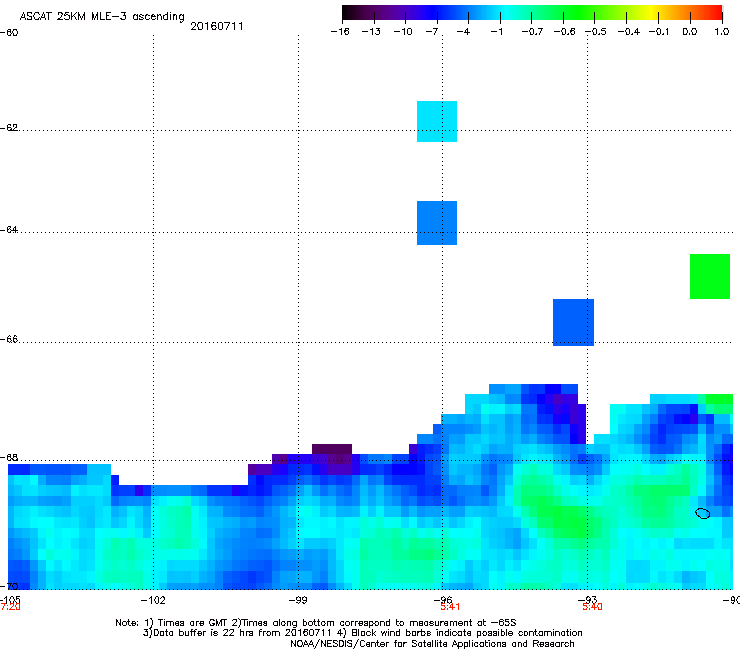Click the -66 latitude axis label
740x650 pixels.
pyautogui.click(x=9, y=339)
